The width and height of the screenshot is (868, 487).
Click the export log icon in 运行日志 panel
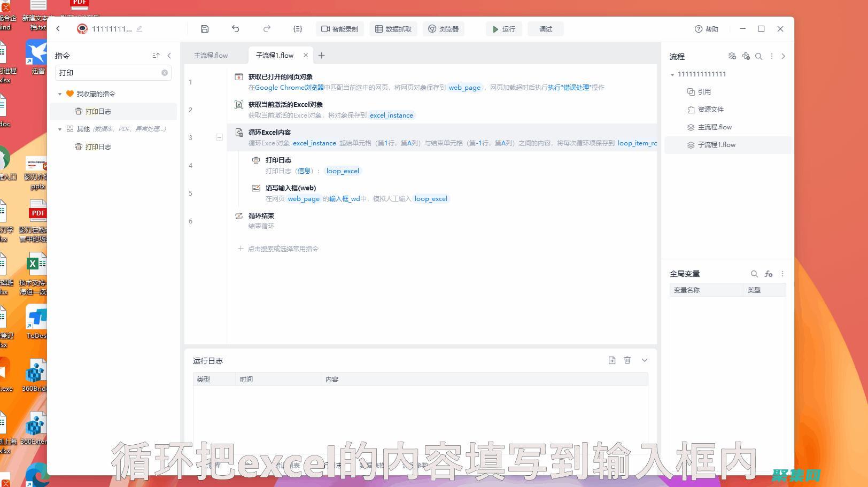tap(611, 360)
